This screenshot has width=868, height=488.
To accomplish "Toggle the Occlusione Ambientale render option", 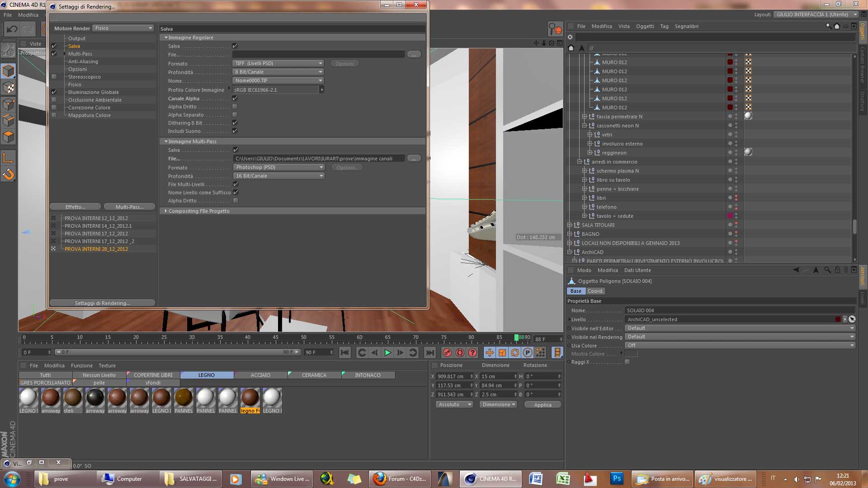I will point(54,100).
